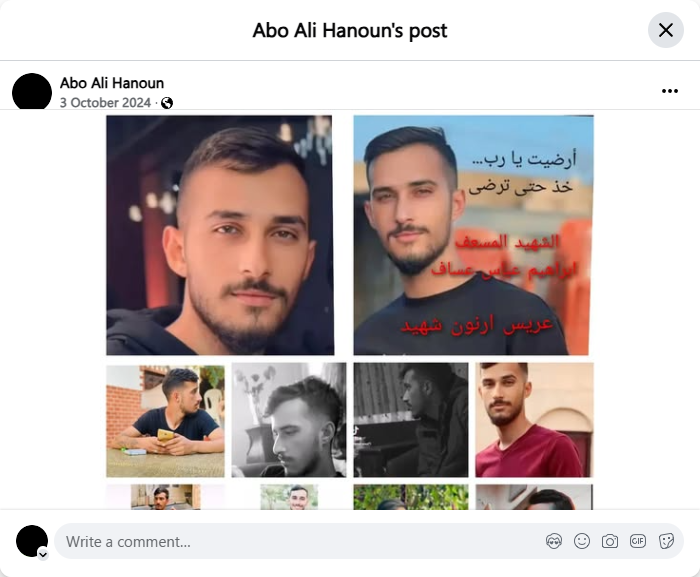Open the GIF picker

pyautogui.click(x=638, y=541)
